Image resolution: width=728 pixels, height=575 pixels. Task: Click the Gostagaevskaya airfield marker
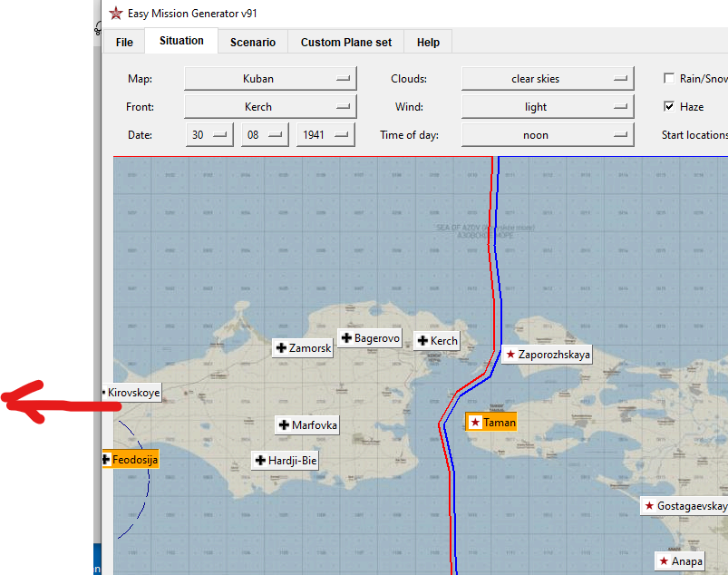point(685,506)
